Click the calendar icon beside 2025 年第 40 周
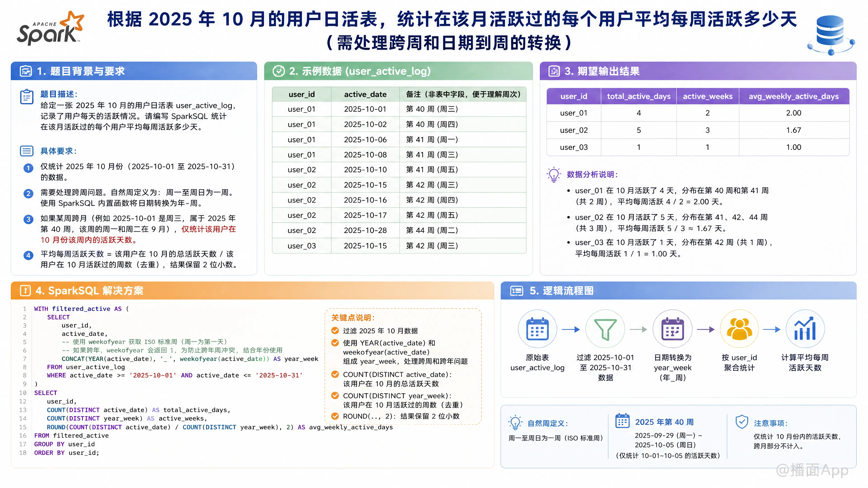Screen dimensions: 868x488 622,421
